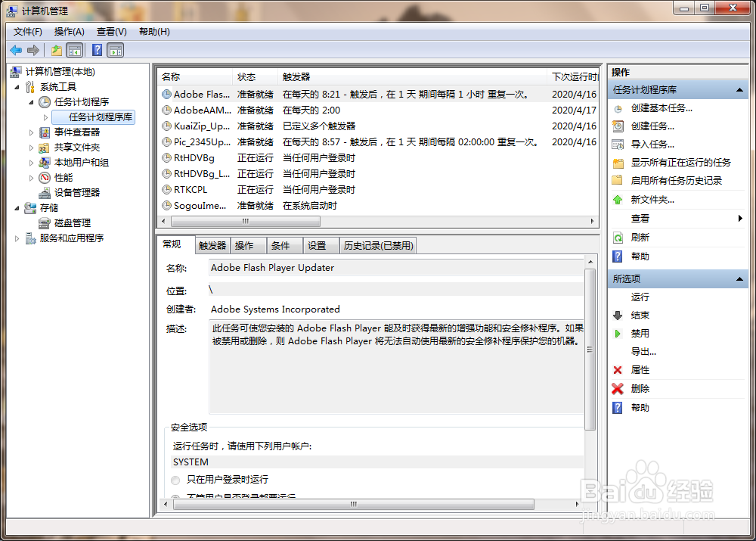Collapse the 系统工具 tree node

click(x=17, y=87)
